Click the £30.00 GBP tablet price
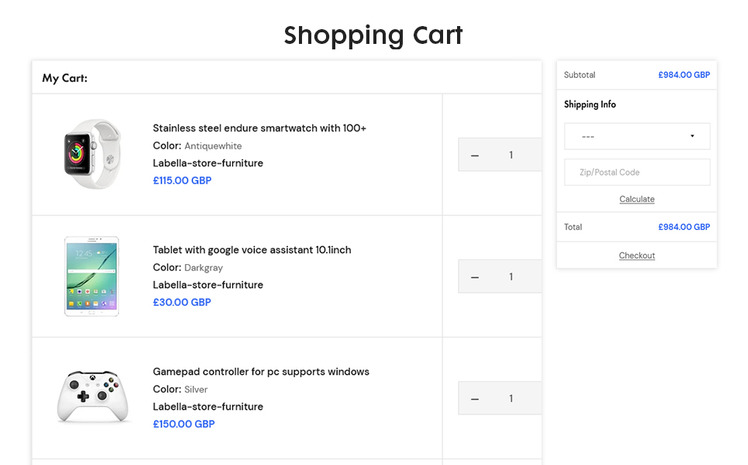The height and width of the screenshot is (465, 748). pyautogui.click(x=182, y=302)
